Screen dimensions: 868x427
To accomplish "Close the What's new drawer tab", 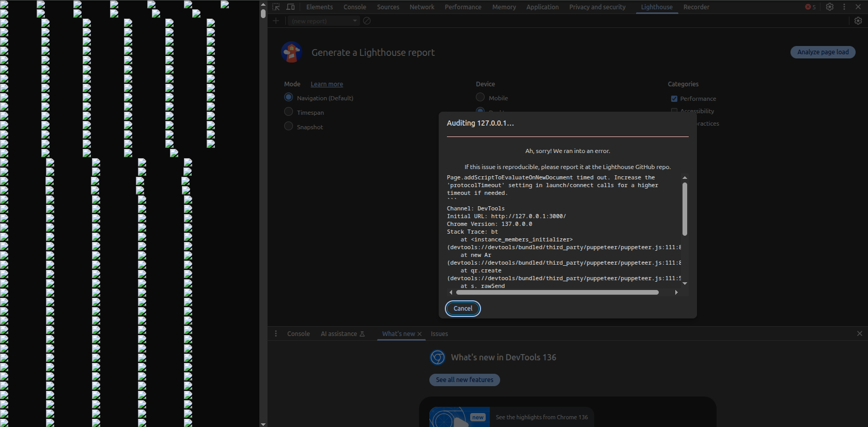I will [420, 334].
